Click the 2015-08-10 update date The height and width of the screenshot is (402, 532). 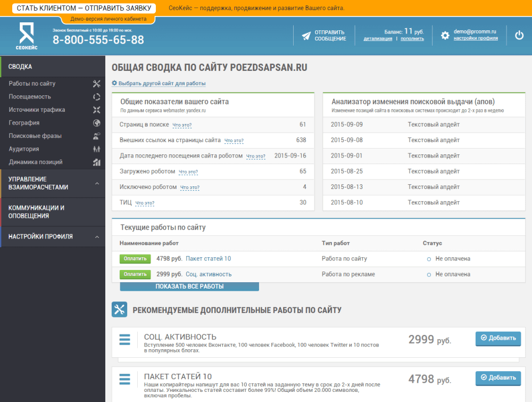tap(347, 203)
